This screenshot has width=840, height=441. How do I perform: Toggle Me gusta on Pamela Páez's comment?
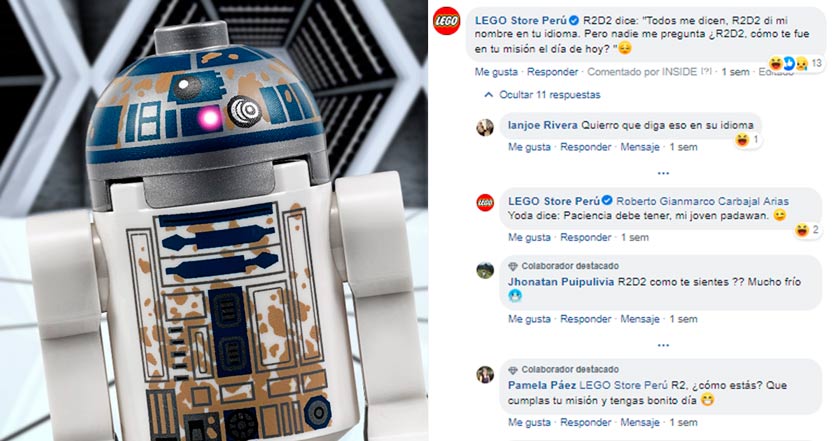pos(529,422)
